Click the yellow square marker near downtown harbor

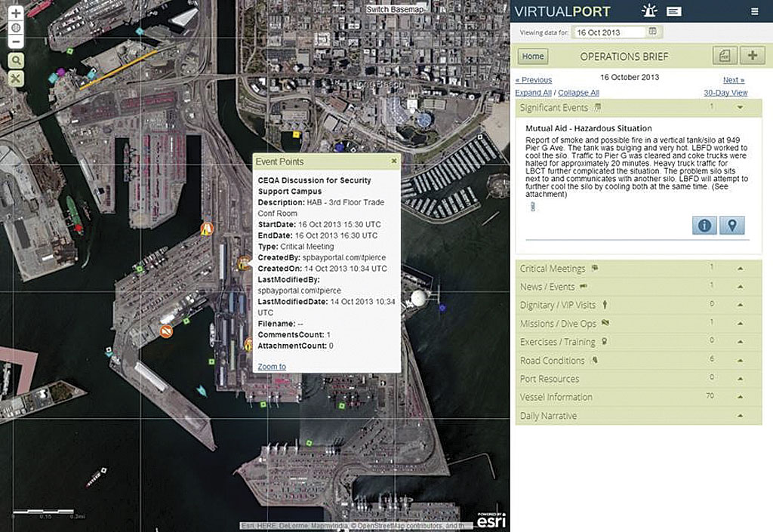pyautogui.click(x=296, y=134)
